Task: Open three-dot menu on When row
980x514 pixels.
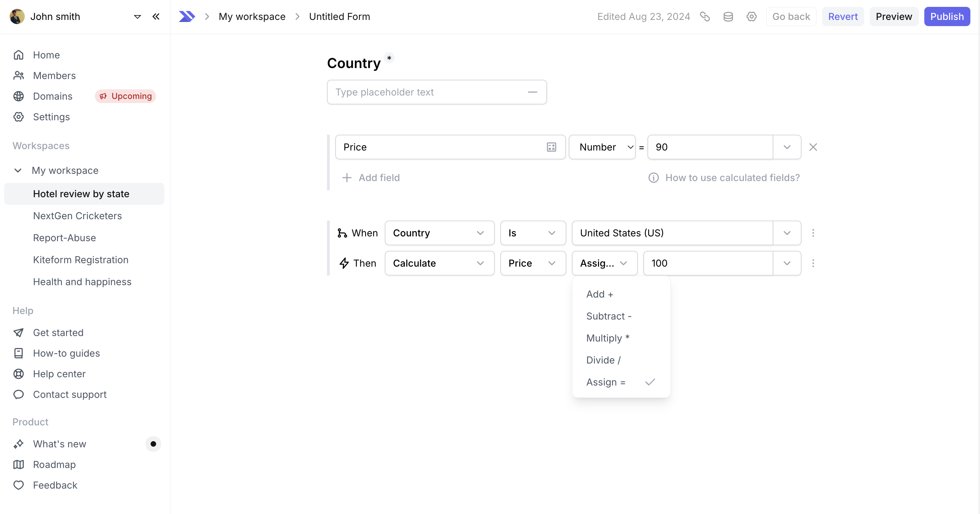Action: coord(813,233)
